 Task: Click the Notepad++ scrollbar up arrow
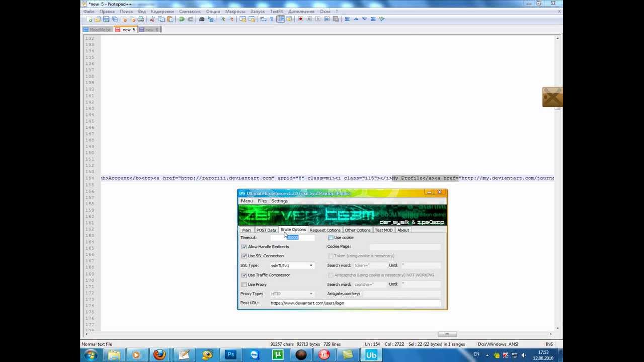point(558,38)
